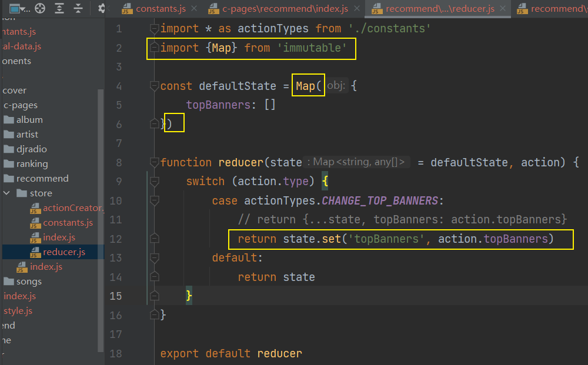Click the Expand All toolbar icon

tap(59, 8)
